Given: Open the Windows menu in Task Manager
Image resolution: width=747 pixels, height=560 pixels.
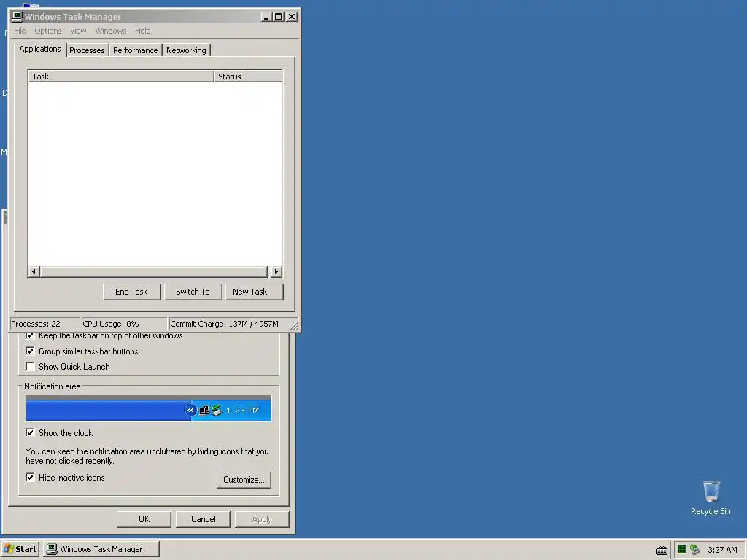Looking at the screenshot, I should click(111, 31).
